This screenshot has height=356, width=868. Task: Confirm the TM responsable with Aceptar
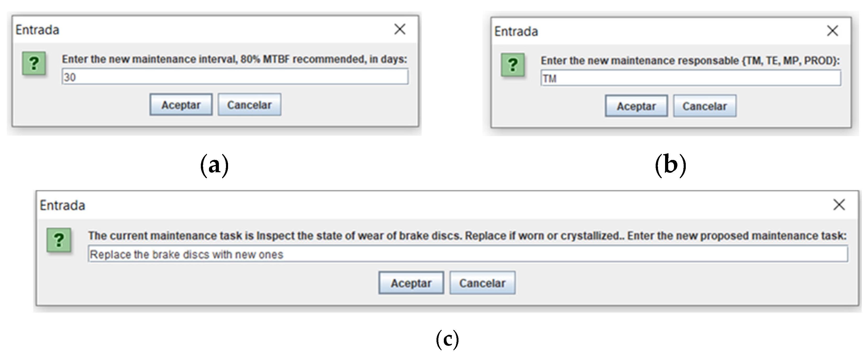click(636, 106)
